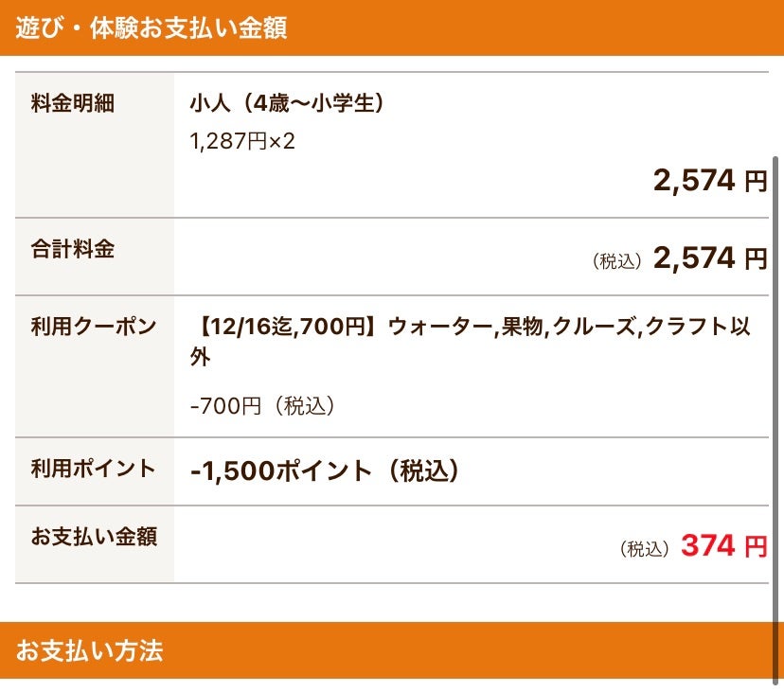Click the -700円（税込） discount text

point(262,405)
